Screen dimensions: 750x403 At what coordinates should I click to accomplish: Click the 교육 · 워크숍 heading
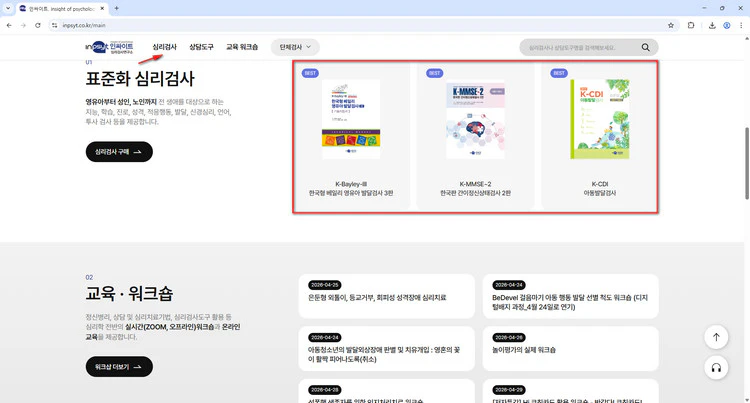(x=129, y=294)
